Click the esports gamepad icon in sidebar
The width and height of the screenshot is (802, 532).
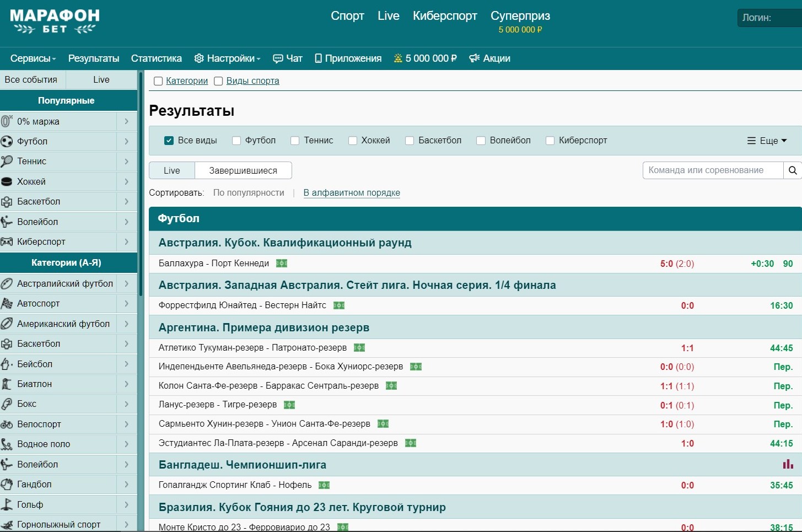(x=7, y=241)
